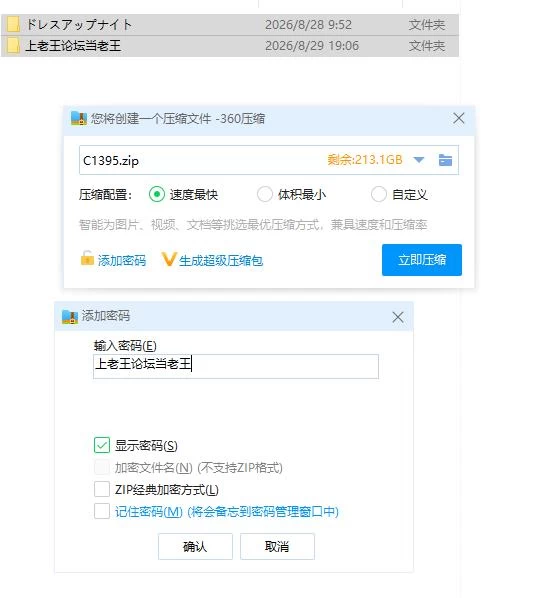Uncheck the 显示密码(S) checkbox
543x598 pixels.
pyautogui.click(x=102, y=445)
